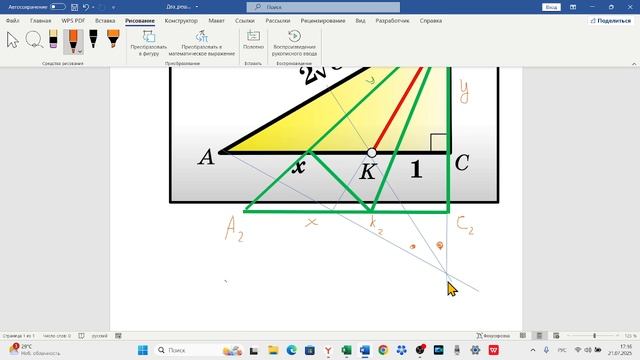Viewport: 640px width, 360px height.
Task: Select the black pen tool
Action: 93,39
